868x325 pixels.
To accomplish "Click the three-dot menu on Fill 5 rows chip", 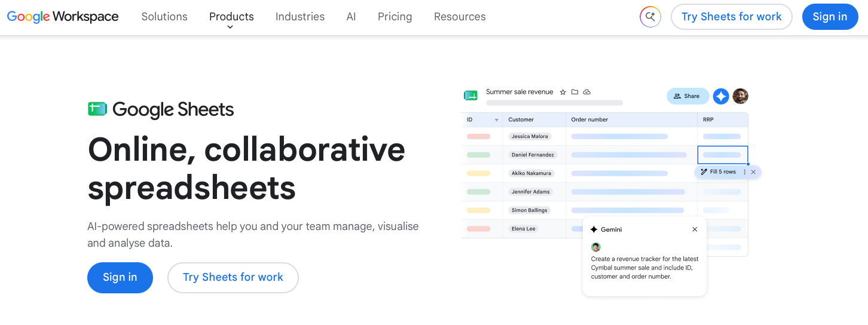I will pos(744,172).
